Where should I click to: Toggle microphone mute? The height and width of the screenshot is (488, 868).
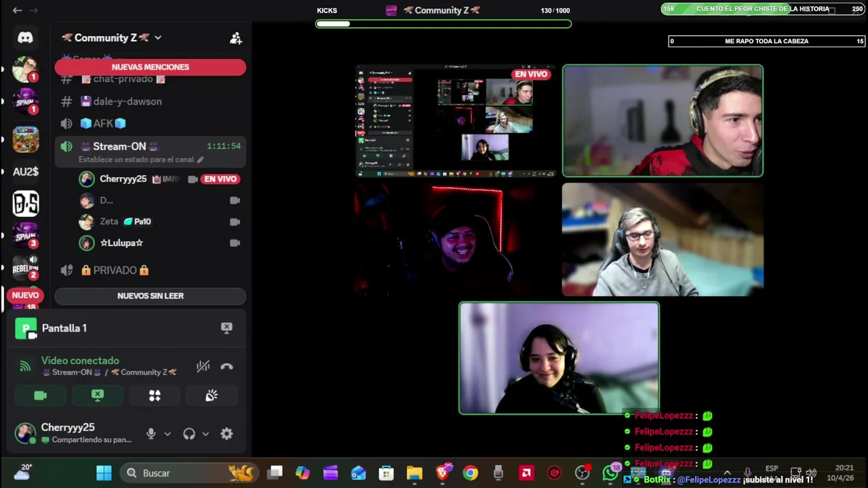[151, 434]
